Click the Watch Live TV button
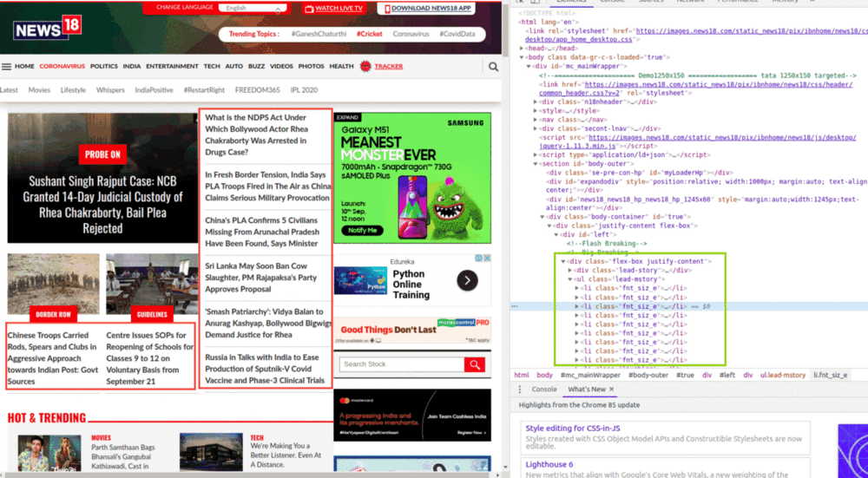 pyautogui.click(x=334, y=9)
